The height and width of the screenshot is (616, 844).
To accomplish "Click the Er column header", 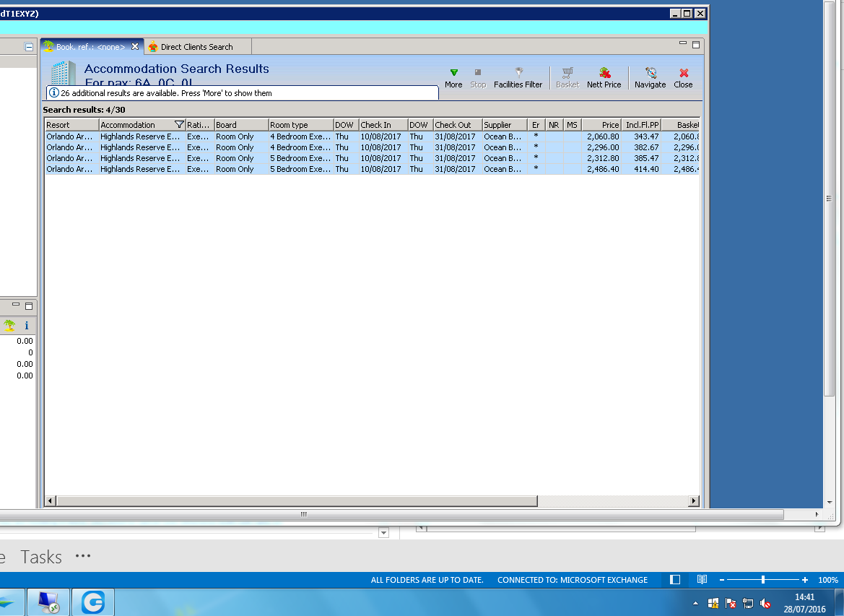I will (536, 124).
